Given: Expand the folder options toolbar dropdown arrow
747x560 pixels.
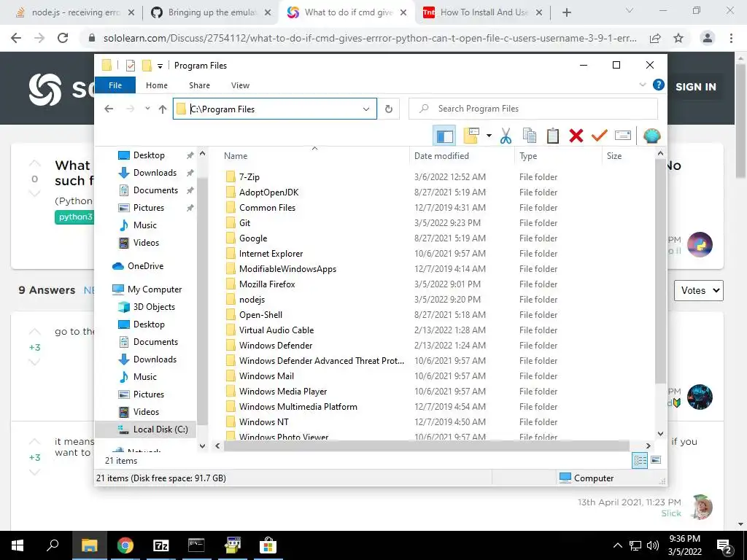Looking at the screenshot, I should 489,136.
